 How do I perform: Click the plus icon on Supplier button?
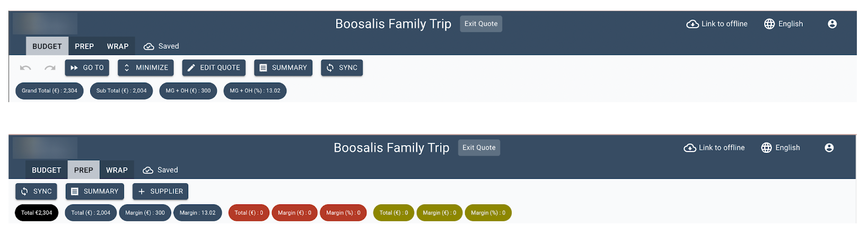[142, 192]
